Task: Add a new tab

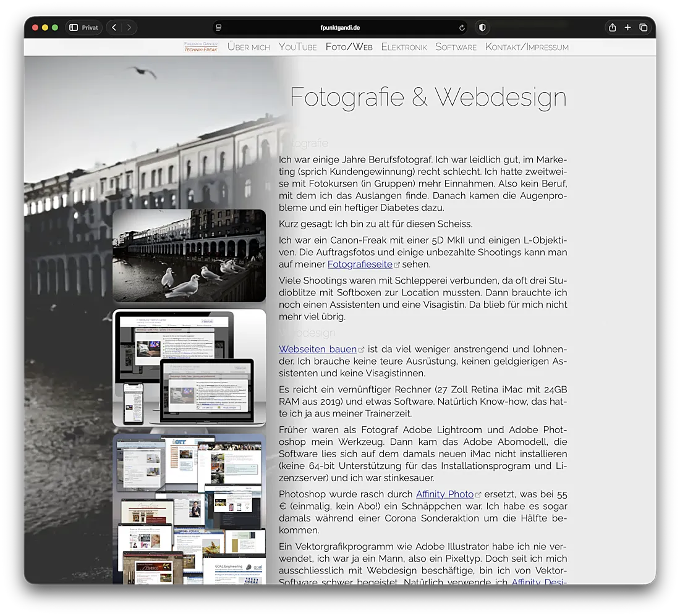Action: tap(627, 28)
